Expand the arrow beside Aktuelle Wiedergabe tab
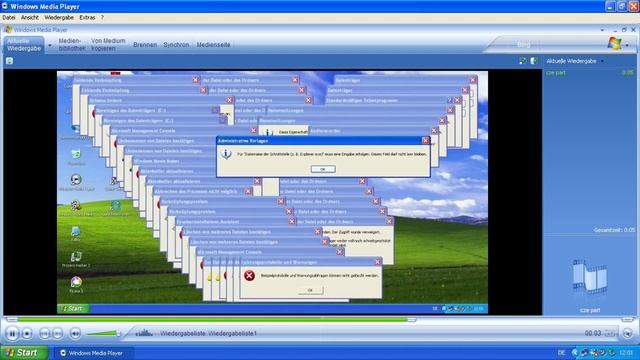The width and height of the screenshot is (640, 360). click(50, 45)
